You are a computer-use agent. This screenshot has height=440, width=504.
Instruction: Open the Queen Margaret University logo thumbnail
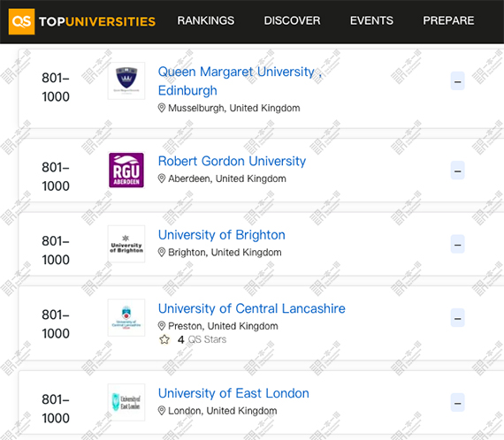pos(126,81)
